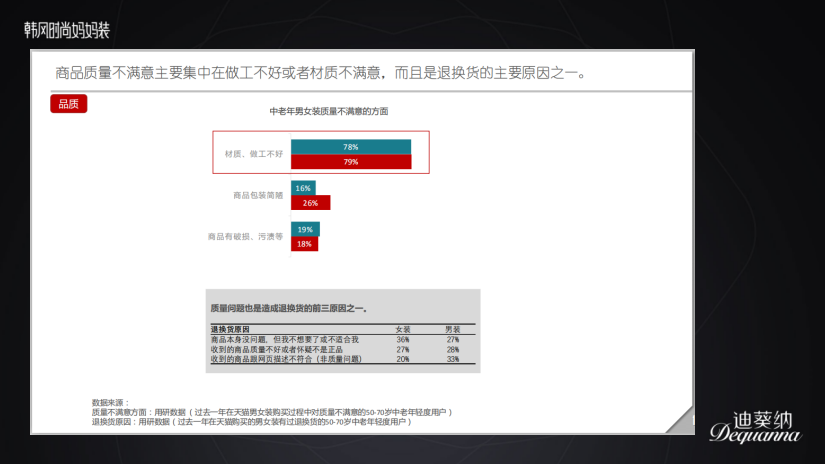Click the 33% cell in 男装 column
The image size is (825, 464).
point(452,359)
